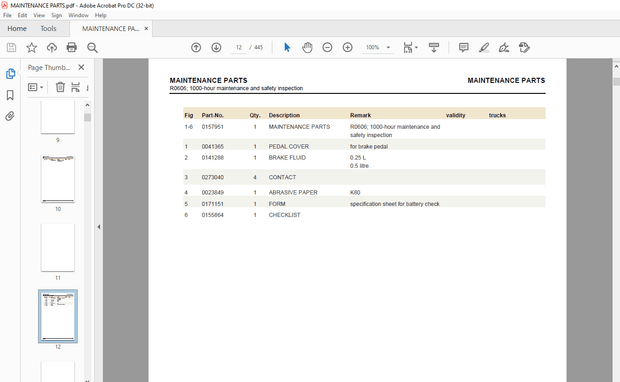
Task: Choose the Selection arrow tool
Action: point(287,47)
